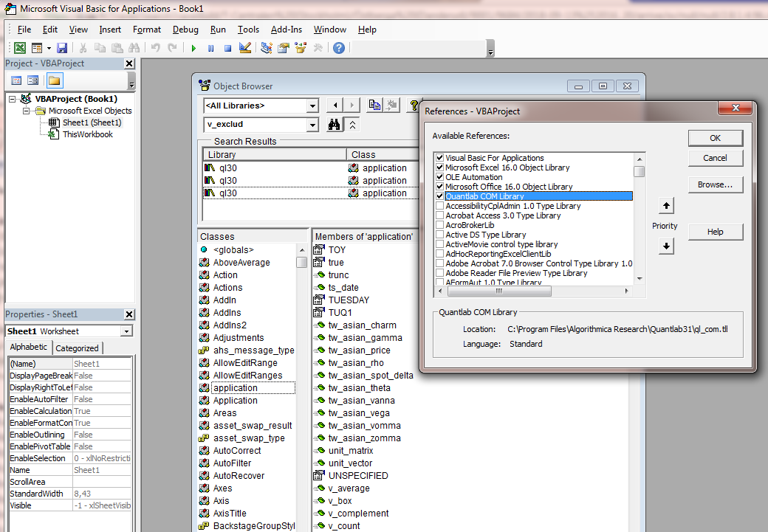
Task: Uncheck Visual Basic For Applications reference
Action: 440,158
